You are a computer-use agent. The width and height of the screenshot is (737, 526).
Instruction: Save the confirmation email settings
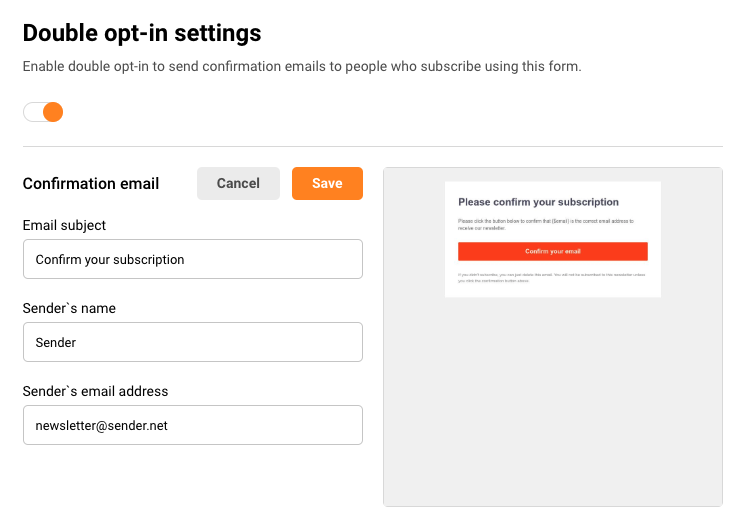[327, 183]
